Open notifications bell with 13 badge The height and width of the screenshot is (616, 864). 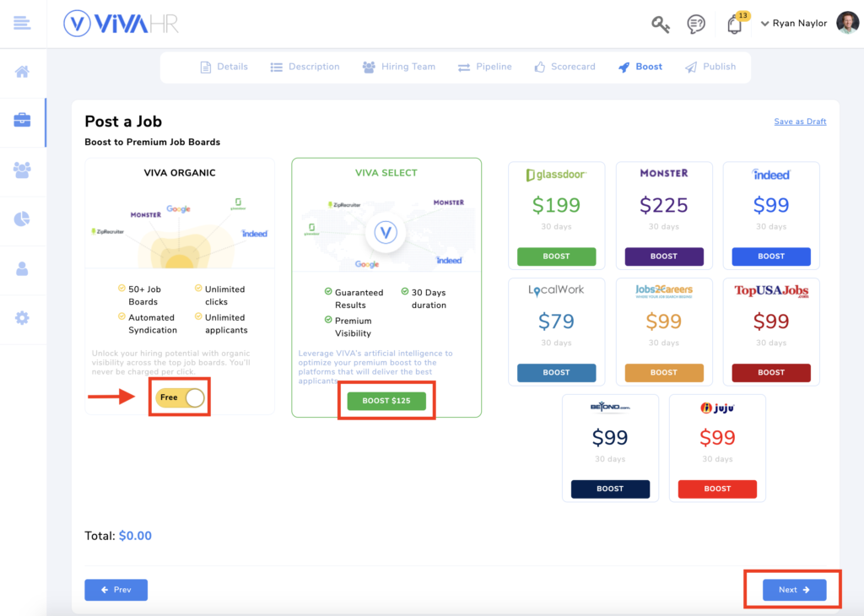click(736, 24)
